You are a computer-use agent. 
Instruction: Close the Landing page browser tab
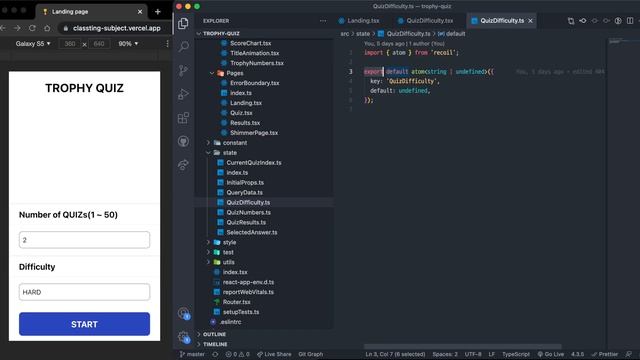pos(140,12)
